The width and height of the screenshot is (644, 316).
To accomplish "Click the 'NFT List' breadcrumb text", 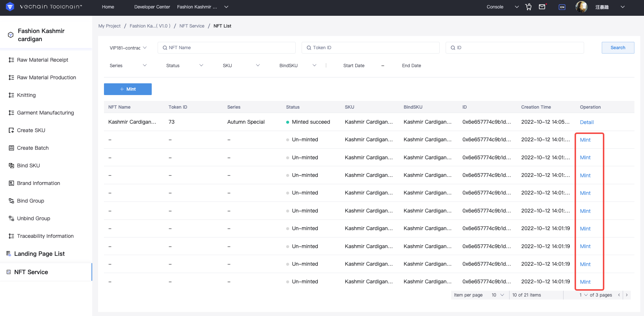I will [x=222, y=26].
